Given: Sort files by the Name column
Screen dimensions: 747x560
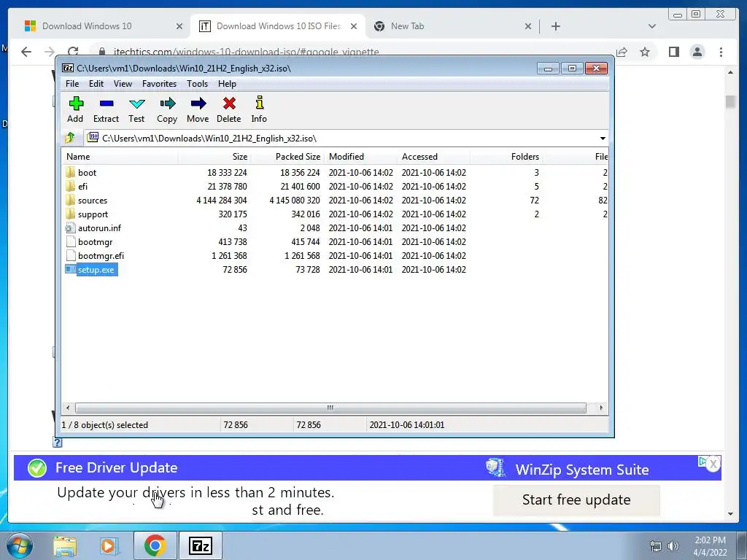Looking at the screenshot, I should (120, 157).
